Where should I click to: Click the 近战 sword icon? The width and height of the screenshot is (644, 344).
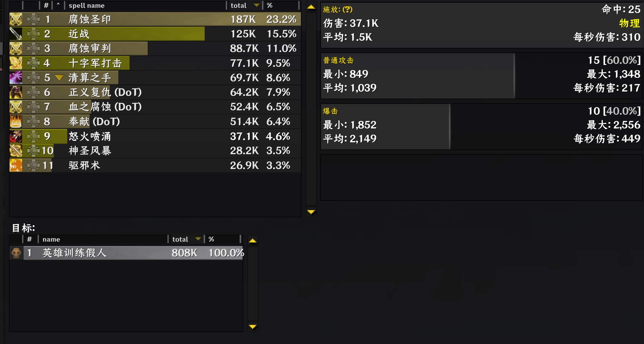pyautogui.click(x=16, y=34)
